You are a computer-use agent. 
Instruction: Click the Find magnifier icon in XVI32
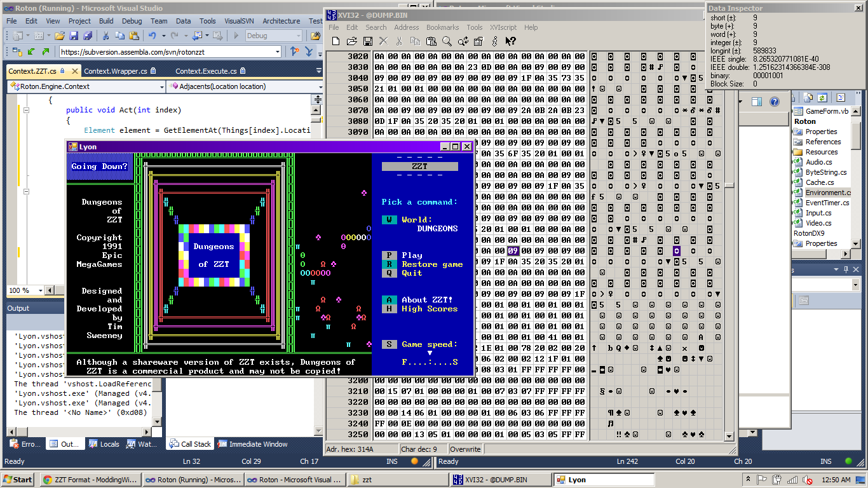pos(447,41)
